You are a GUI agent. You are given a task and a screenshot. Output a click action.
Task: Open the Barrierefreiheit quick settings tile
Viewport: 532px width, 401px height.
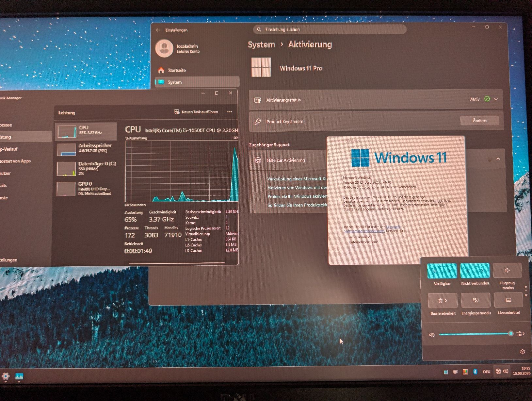tap(443, 300)
